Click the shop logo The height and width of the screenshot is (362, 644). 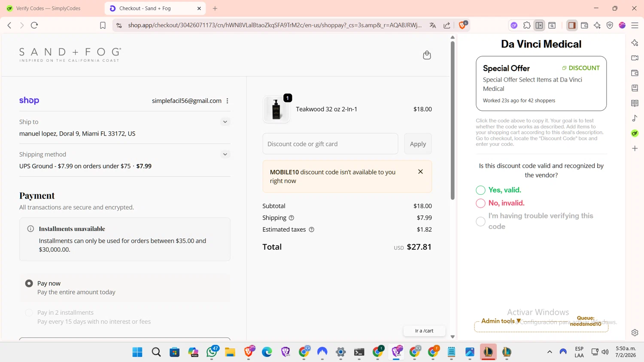pyautogui.click(x=29, y=100)
